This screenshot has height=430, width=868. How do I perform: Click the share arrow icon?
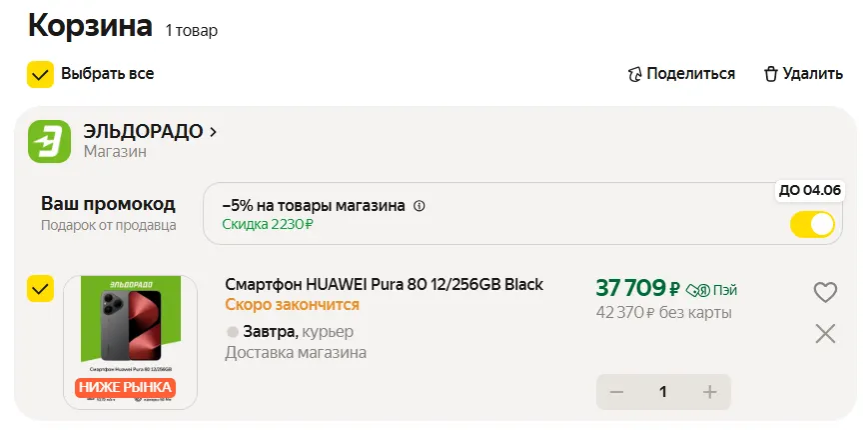[x=633, y=74]
